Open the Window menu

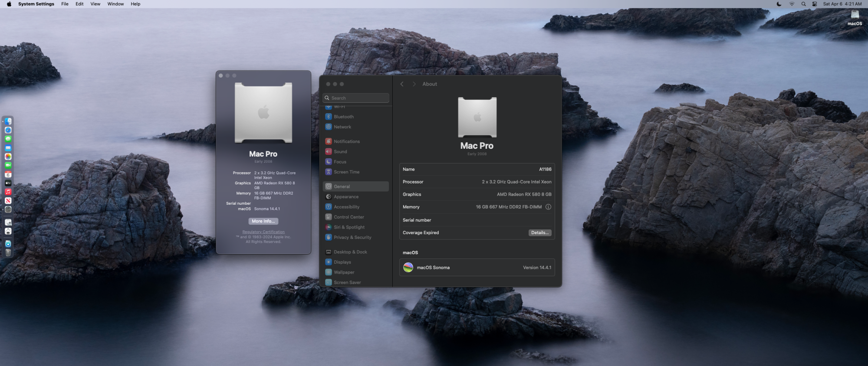click(x=115, y=4)
